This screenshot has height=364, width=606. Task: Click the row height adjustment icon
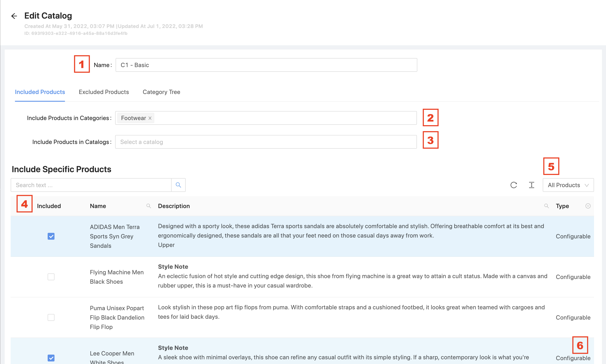(x=532, y=185)
